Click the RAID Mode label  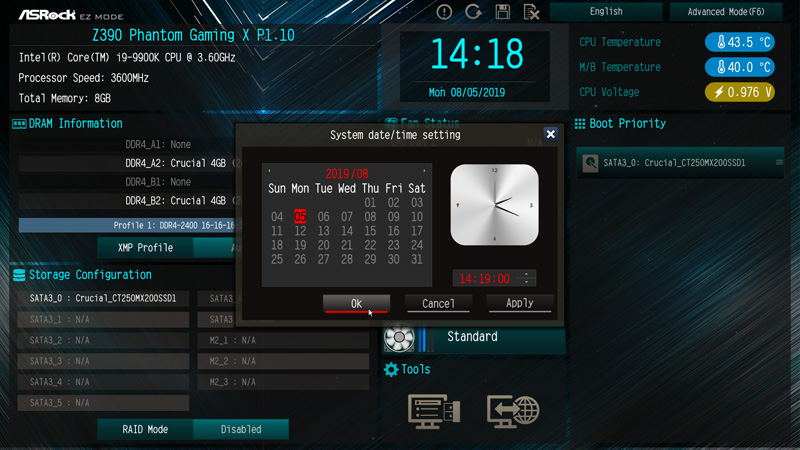point(145,429)
